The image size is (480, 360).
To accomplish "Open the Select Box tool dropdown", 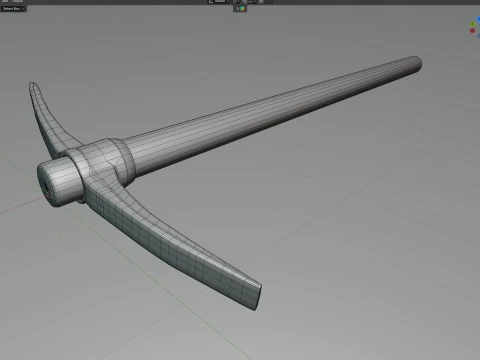I will click(x=13, y=9).
